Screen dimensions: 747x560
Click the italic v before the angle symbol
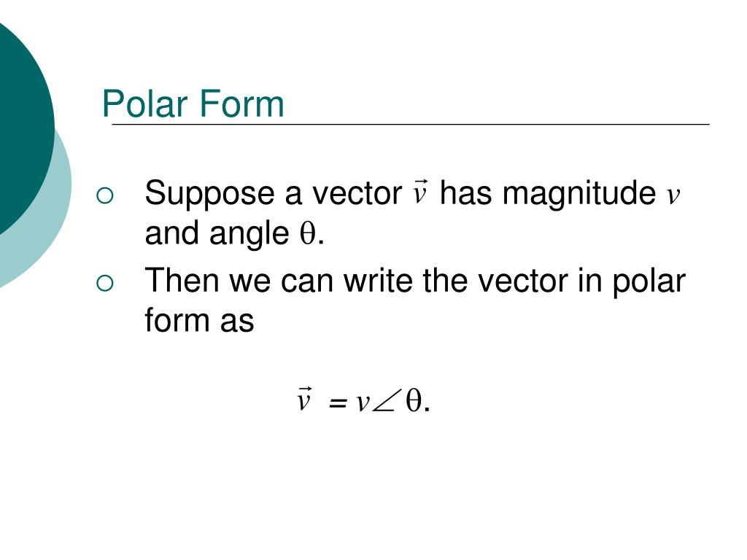click(363, 402)
